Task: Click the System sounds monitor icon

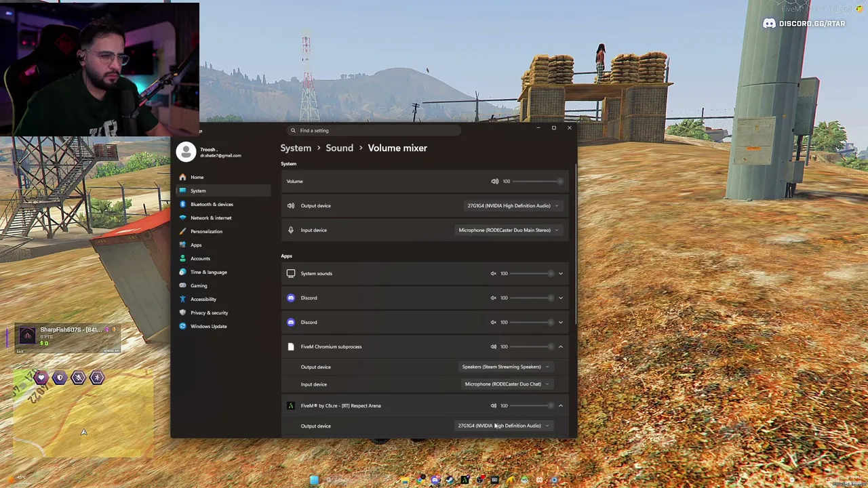Action: 291,273
